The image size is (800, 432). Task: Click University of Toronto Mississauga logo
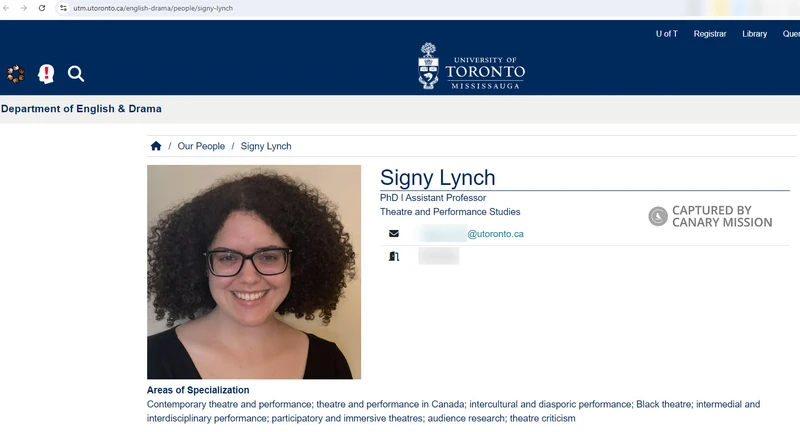tap(471, 66)
